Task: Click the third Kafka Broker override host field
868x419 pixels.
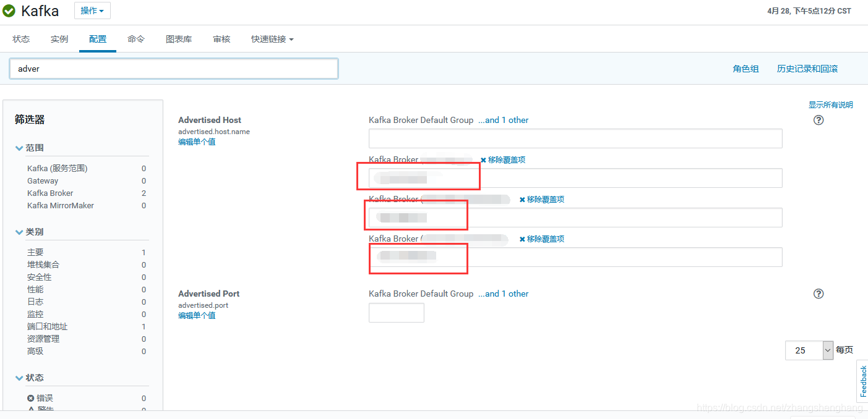Action: (x=575, y=257)
